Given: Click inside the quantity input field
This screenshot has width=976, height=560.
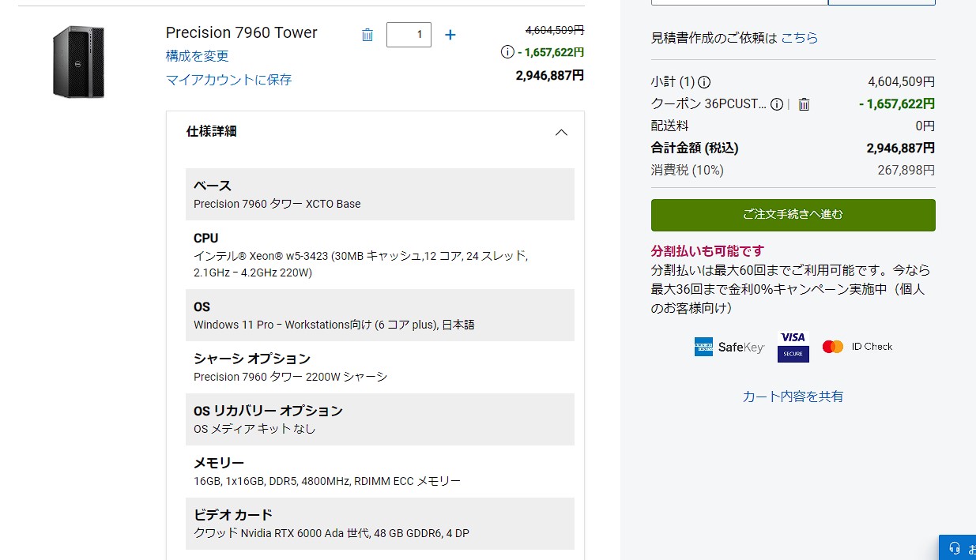Looking at the screenshot, I should (409, 35).
